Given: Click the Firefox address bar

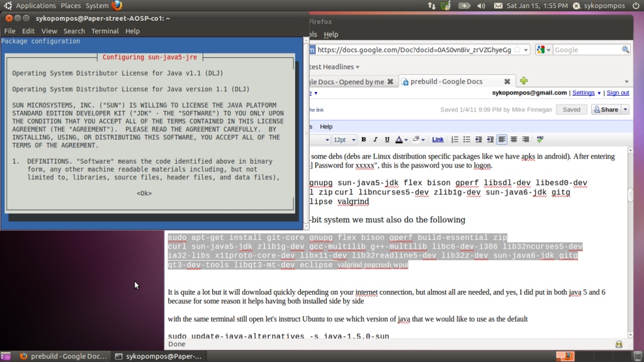Looking at the screenshot, I should 414,50.
